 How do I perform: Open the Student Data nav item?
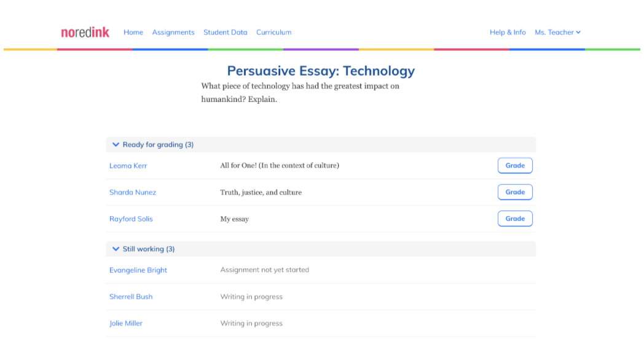226,33
